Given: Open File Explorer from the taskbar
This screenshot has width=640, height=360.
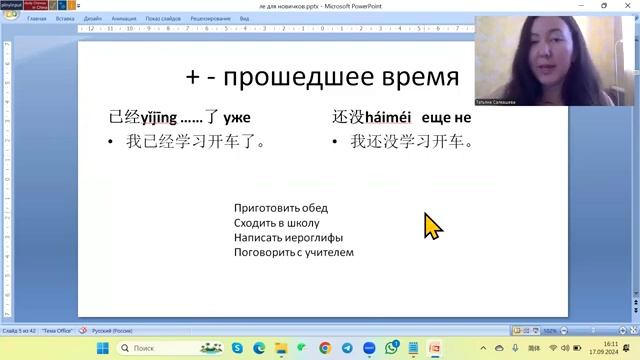Looking at the screenshot, I should [x=281, y=348].
